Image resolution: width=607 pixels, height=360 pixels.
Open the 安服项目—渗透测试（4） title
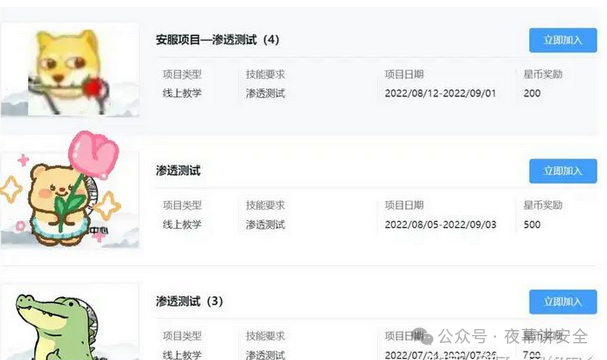pyautogui.click(x=218, y=39)
